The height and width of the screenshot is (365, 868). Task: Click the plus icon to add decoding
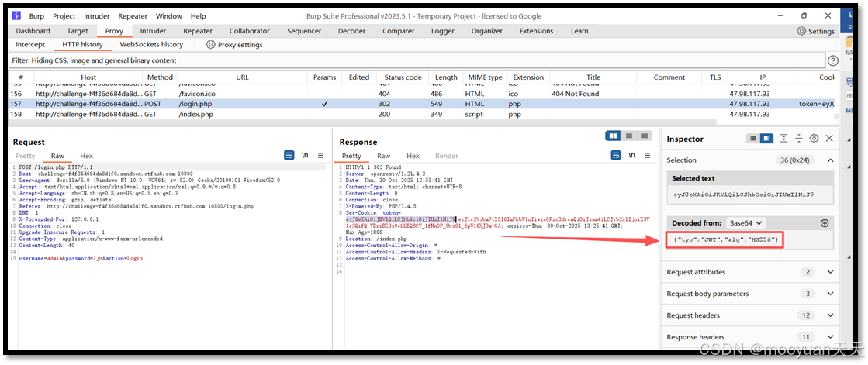coord(825,223)
